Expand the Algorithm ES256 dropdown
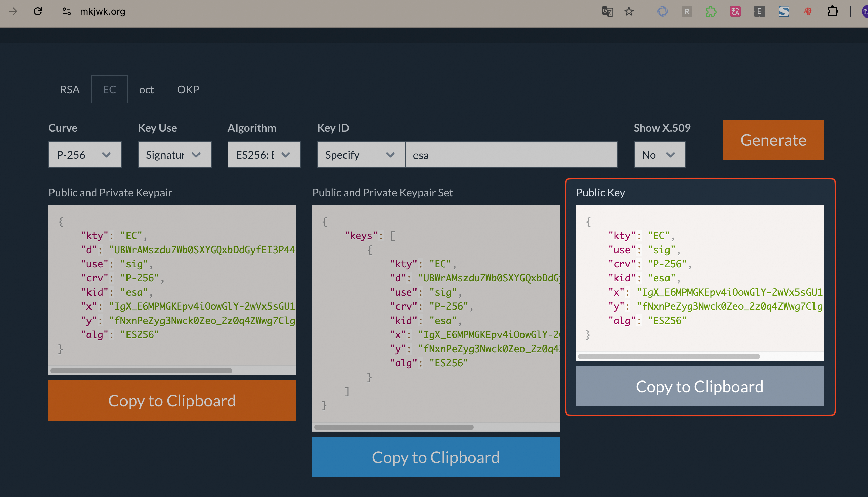This screenshot has height=497, width=868. point(264,155)
